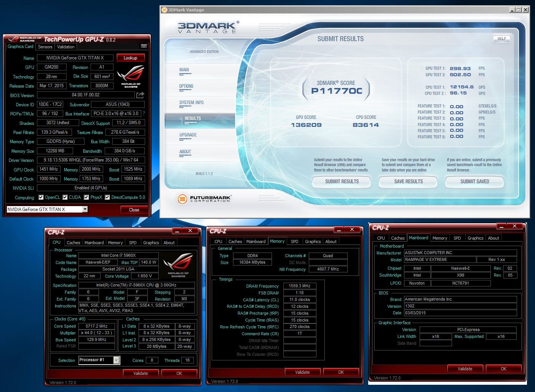This screenshot has width=535, height=392.
Task: Click the ROG logo in GPU-Z
Action: pos(131,77)
